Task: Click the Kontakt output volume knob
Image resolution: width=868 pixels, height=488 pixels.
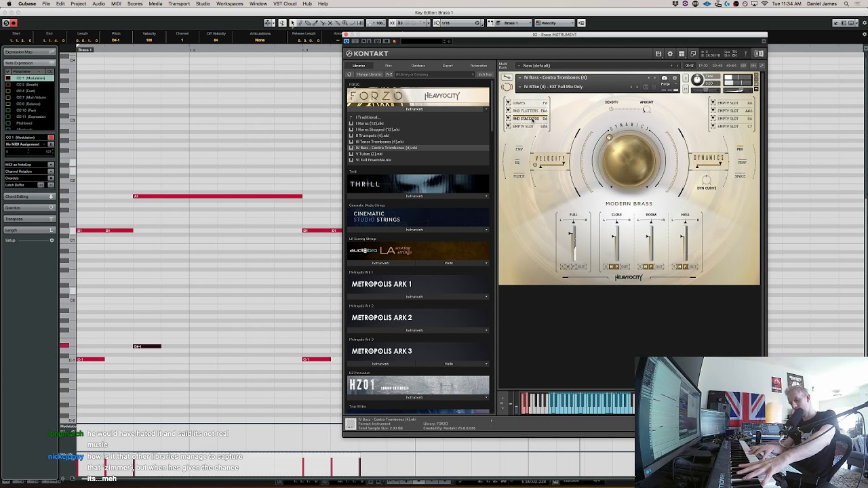Action: (x=697, y=79)
